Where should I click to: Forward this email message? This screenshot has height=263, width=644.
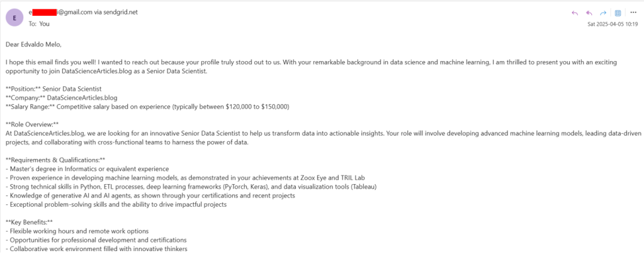(603, 13)
